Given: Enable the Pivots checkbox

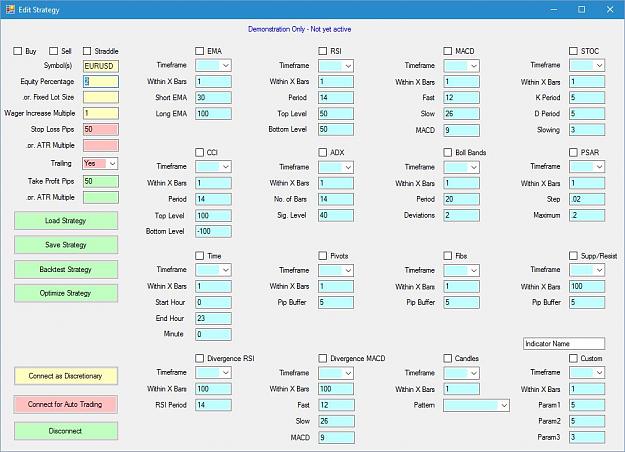Looking at the screenshot, I should click(x=323, y=256).
